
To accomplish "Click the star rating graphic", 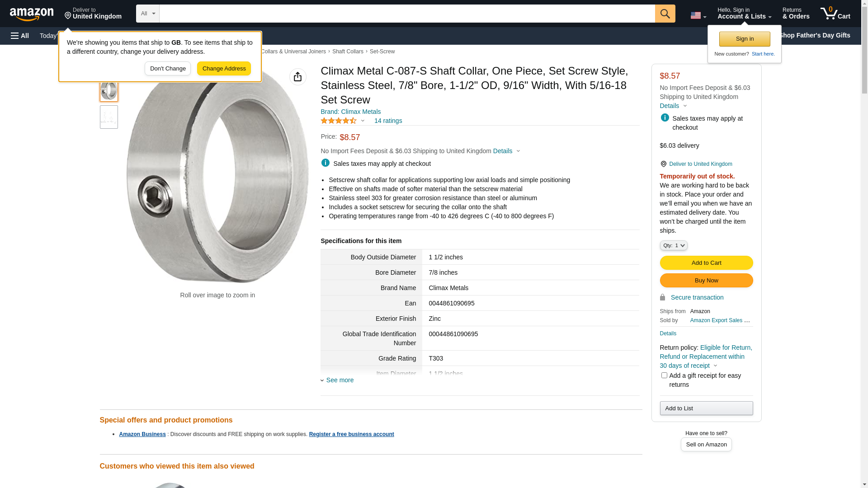I will [x=339, y=121].
